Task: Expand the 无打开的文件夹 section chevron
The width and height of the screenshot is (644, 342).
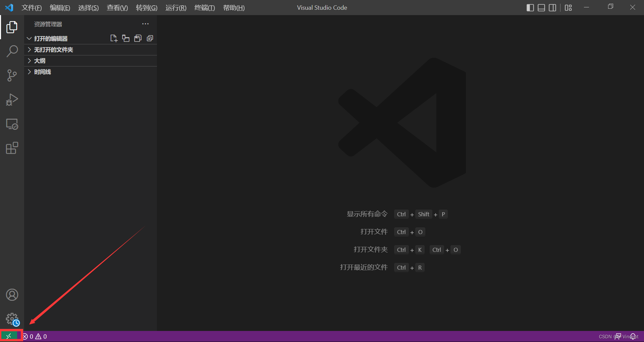Action: pyautogui.click(x=29, y=50)
